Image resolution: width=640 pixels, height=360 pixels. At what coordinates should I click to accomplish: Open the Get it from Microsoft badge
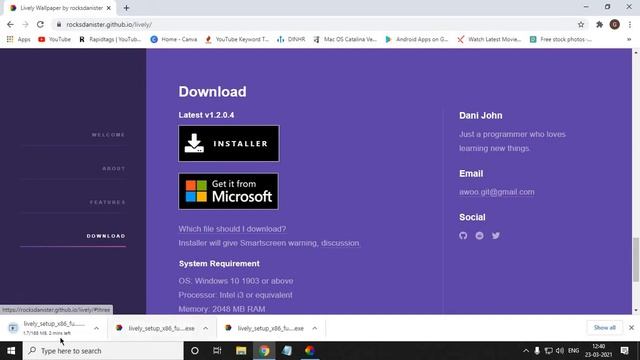[x=229, y=191]
